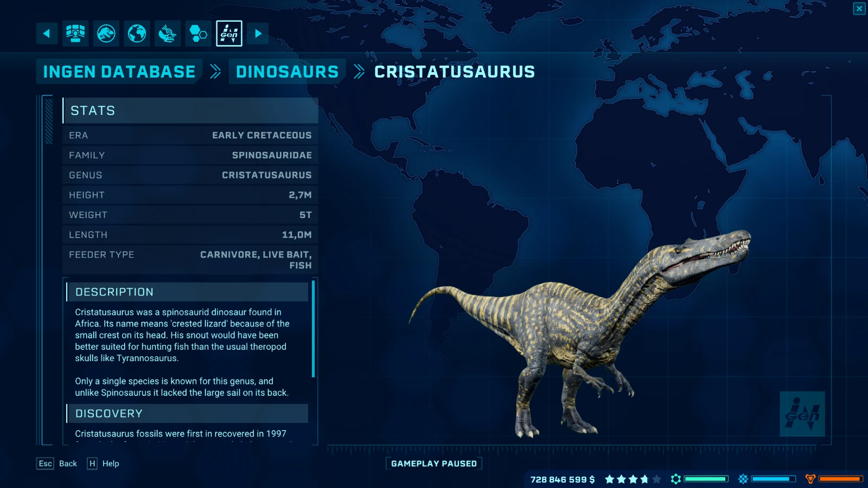The image size is (868, 488).
Task: Click the green division reputation bar
Action: (x=706, y=479)
